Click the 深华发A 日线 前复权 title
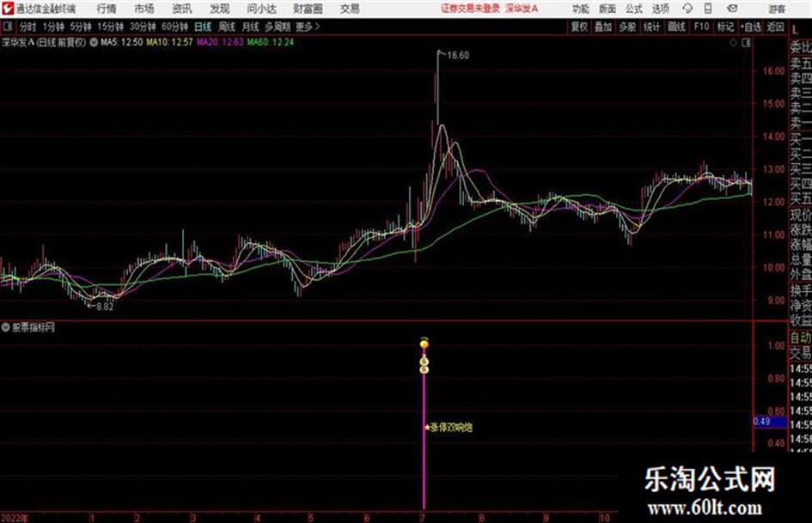 [x=44, y=42]
